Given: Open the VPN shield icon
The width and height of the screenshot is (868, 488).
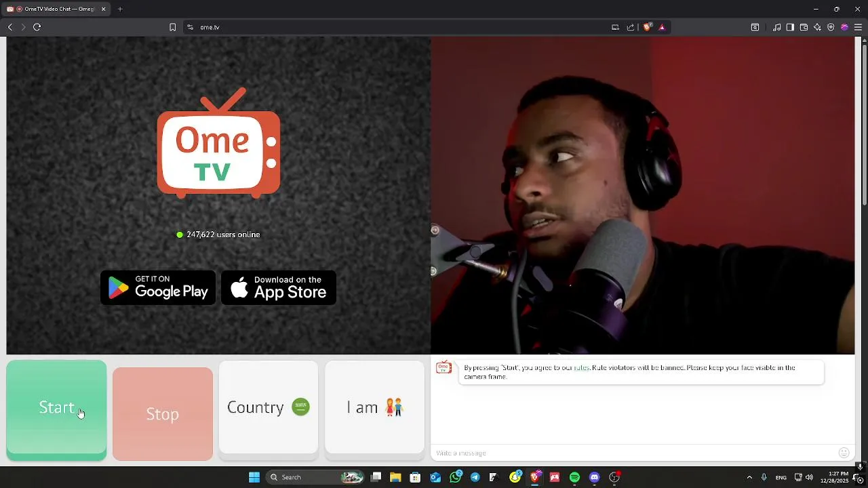Looking at the screenshot, I should 831,27.
